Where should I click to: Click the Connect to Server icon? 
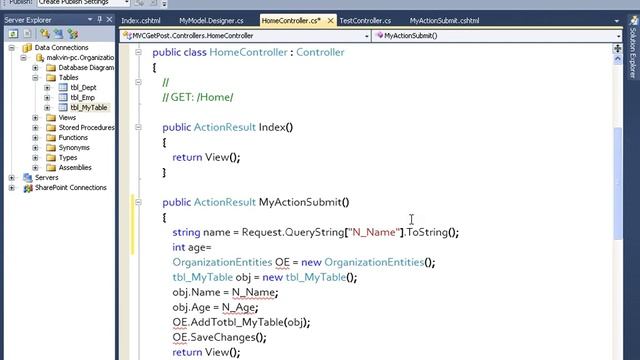pos(58,34)
